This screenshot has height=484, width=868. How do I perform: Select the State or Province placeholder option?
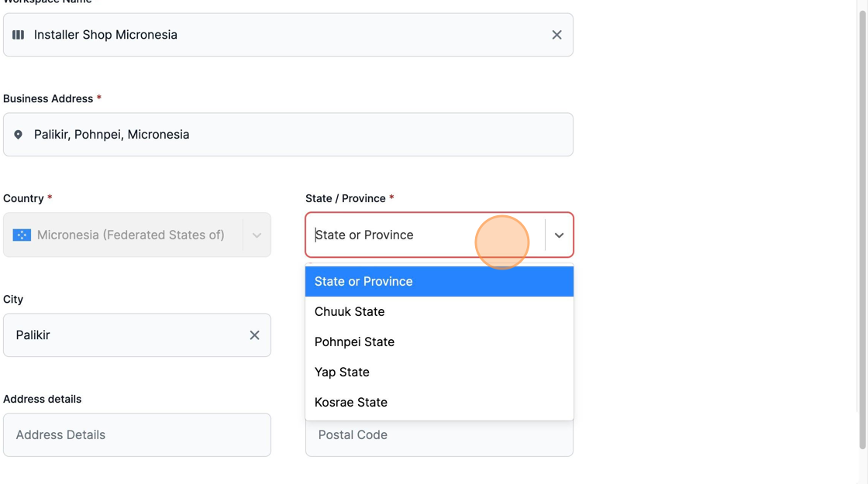click(x=439, y=281)
